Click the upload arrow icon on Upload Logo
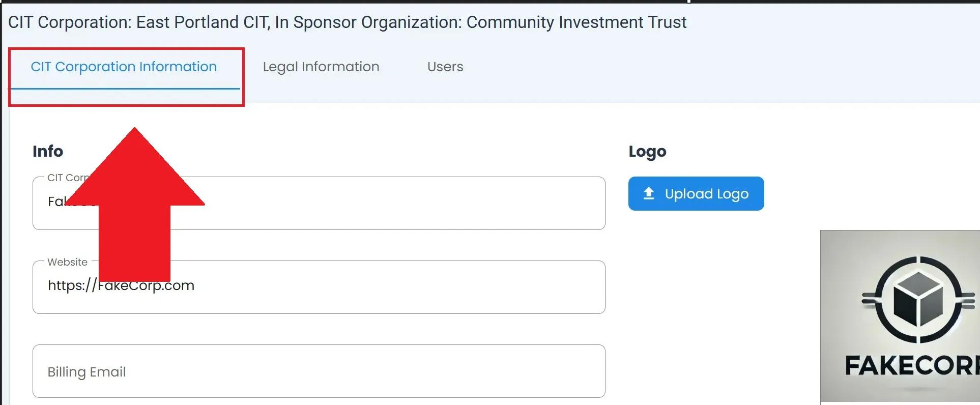This screenshot has height=405, width=980. (649, 194)
